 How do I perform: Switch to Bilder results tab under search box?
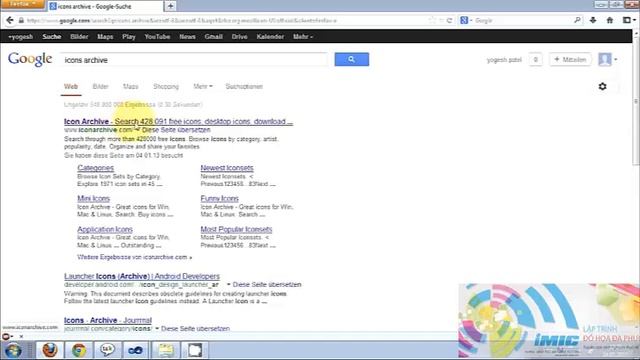[x=100, y=87]
